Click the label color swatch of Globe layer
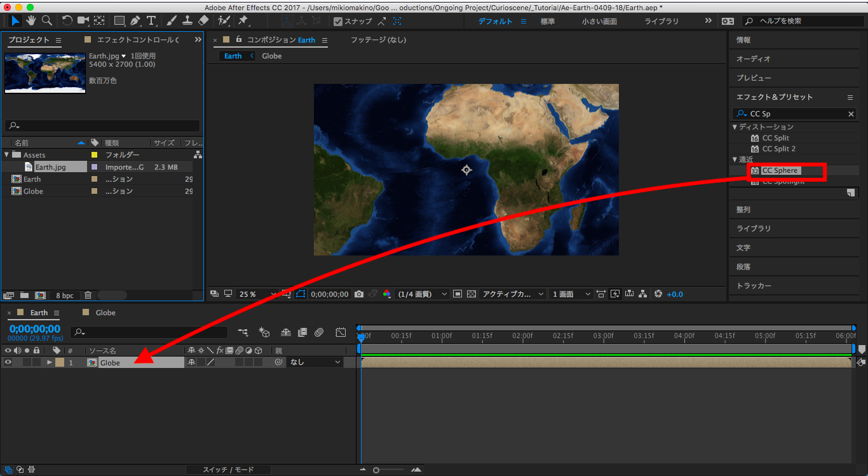The width and height of the screenshot is (868, 476). click(60, 362)
